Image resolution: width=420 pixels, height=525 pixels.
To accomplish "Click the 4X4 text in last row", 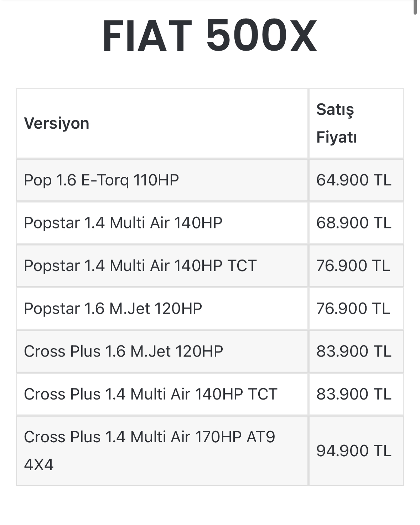I will point(38,465).
